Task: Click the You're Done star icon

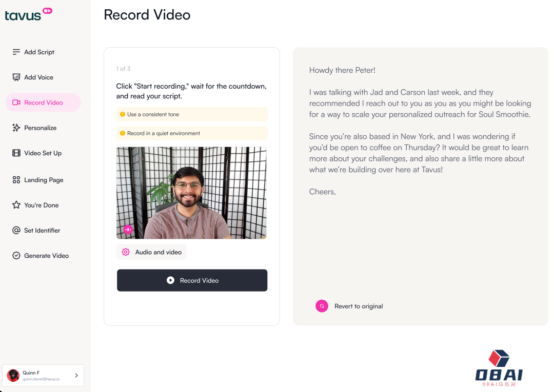Action: pos(16,205)
